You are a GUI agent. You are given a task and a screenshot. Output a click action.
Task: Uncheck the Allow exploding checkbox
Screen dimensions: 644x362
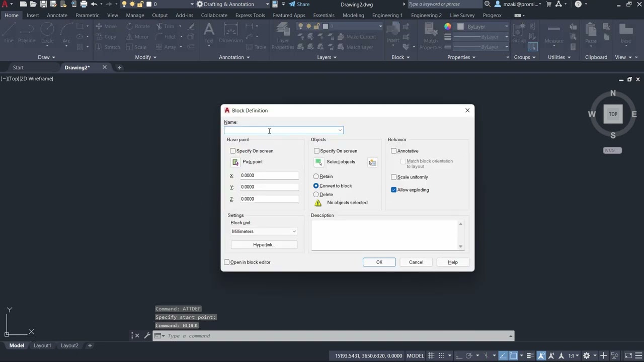393,190
